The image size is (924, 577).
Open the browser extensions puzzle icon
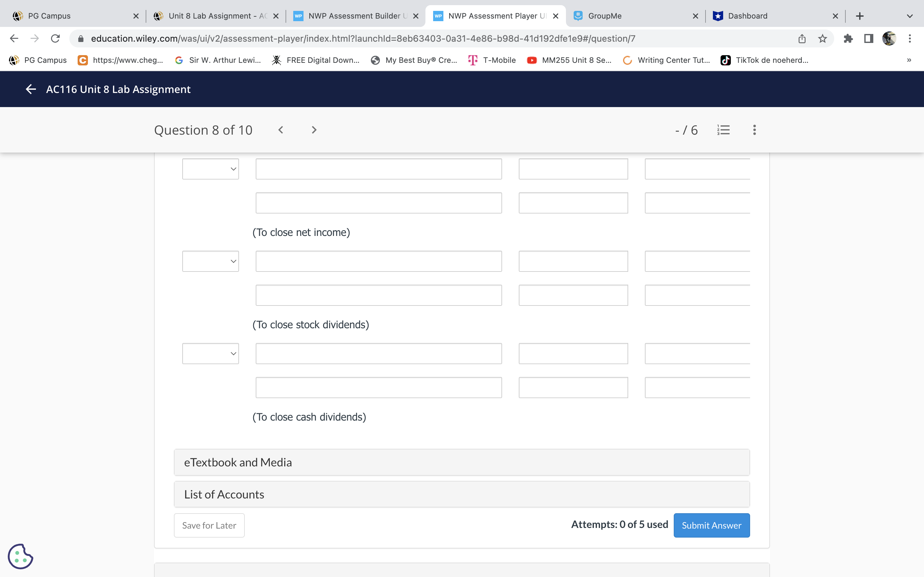(x=848, y=38)
